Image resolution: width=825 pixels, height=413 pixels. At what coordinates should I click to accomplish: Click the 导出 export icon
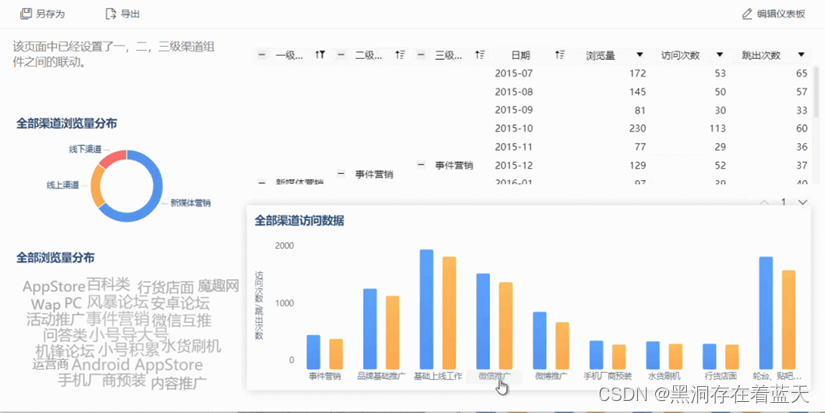110,14
